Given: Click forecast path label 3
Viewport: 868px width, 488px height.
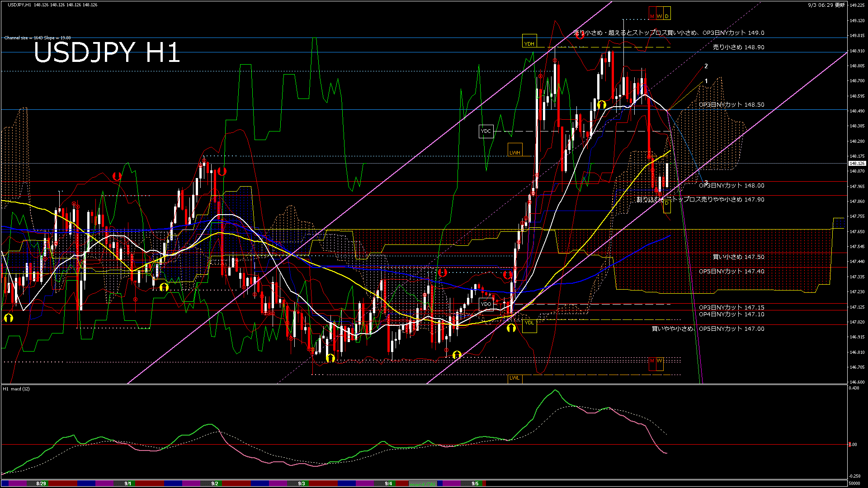Looking at the screenshot, I should pos(706,183).
